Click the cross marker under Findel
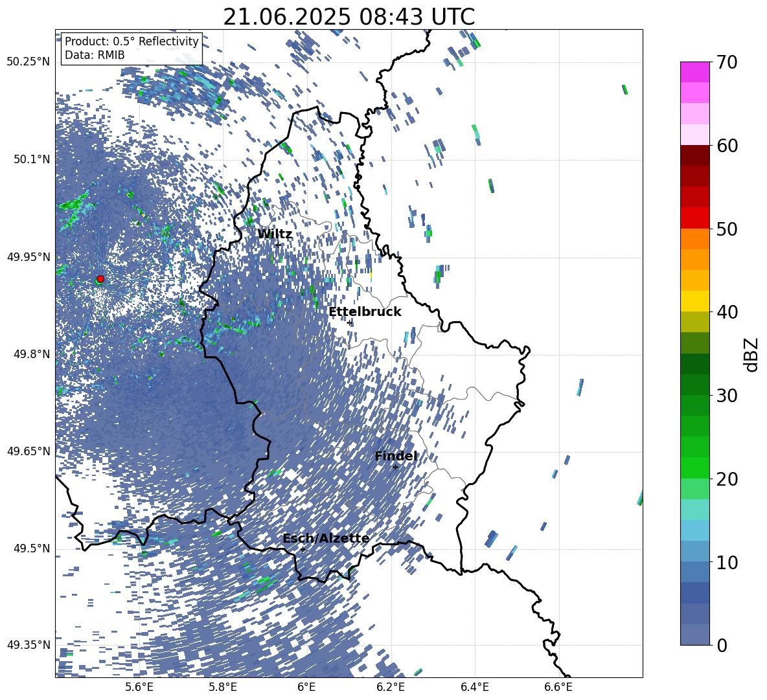 click(x=395, y=468)
